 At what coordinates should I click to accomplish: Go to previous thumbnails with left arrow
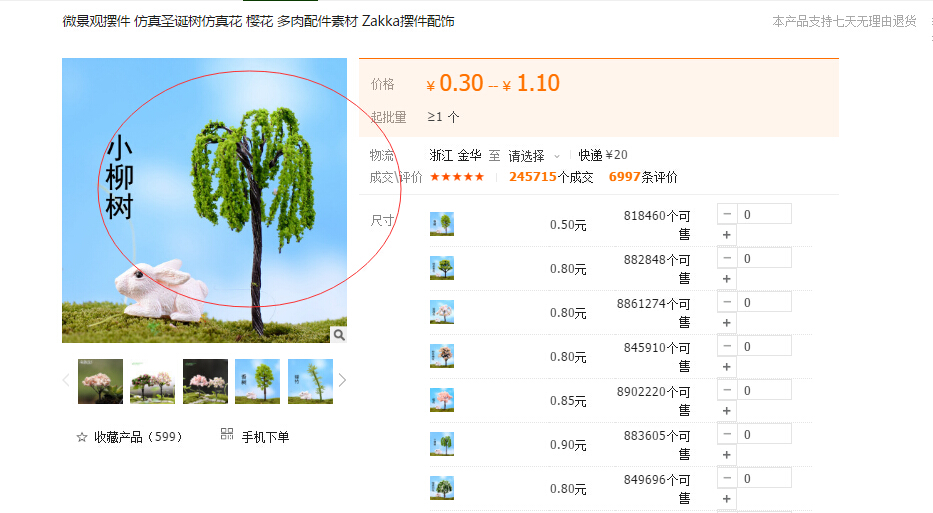[x=66, y=380]
